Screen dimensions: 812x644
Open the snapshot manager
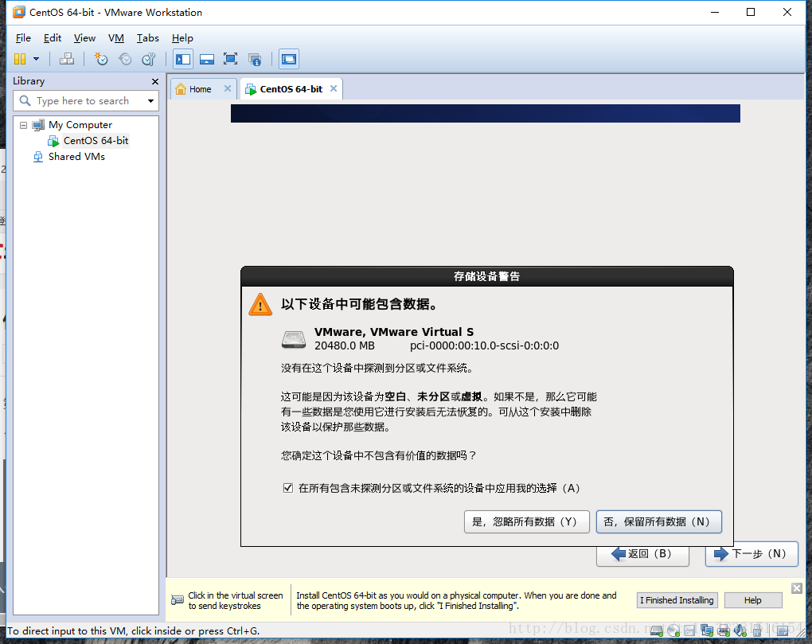pyautogui.click(x=149, y=59)
